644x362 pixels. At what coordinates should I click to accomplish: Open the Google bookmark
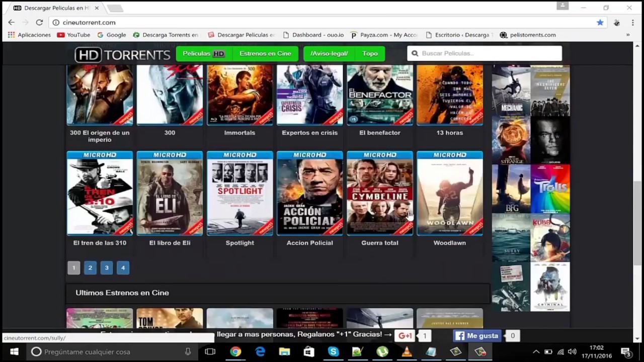tap(111, 35)
